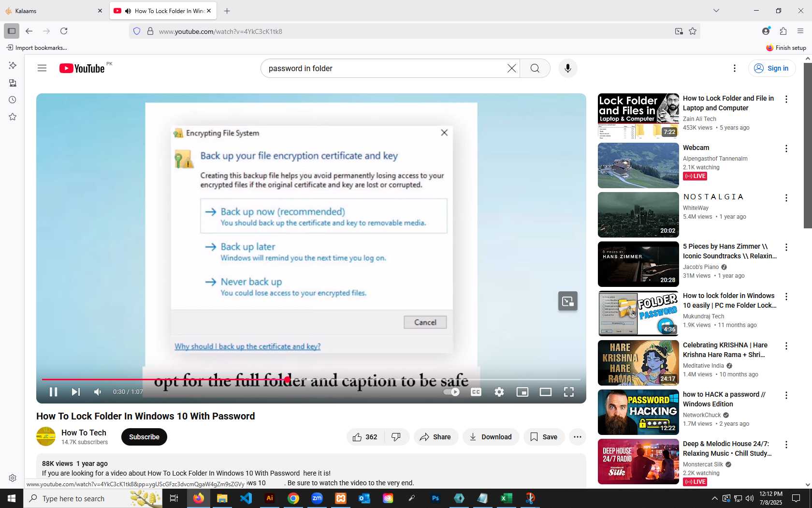Dislike this video

coord(396,437)
